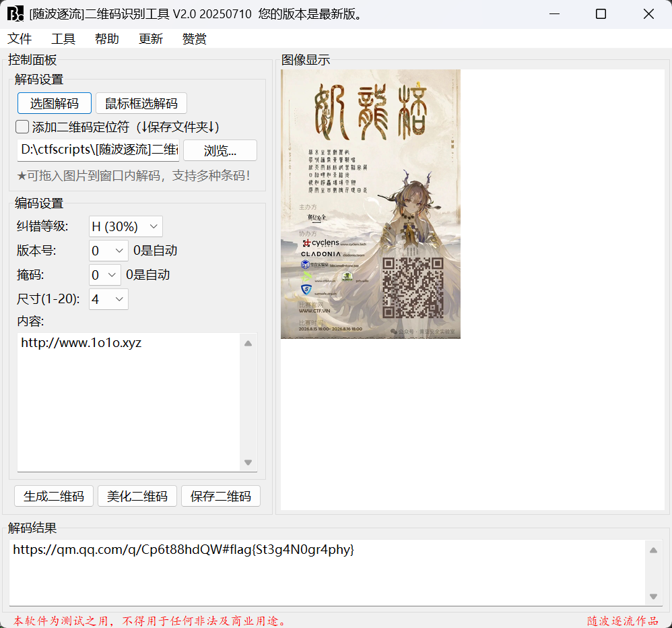Image resolution: width=672 pixels, height=628 pixels.
Task: Click the 解码结果 scrollbar up arrow
Action: click(x=654, y=551)
